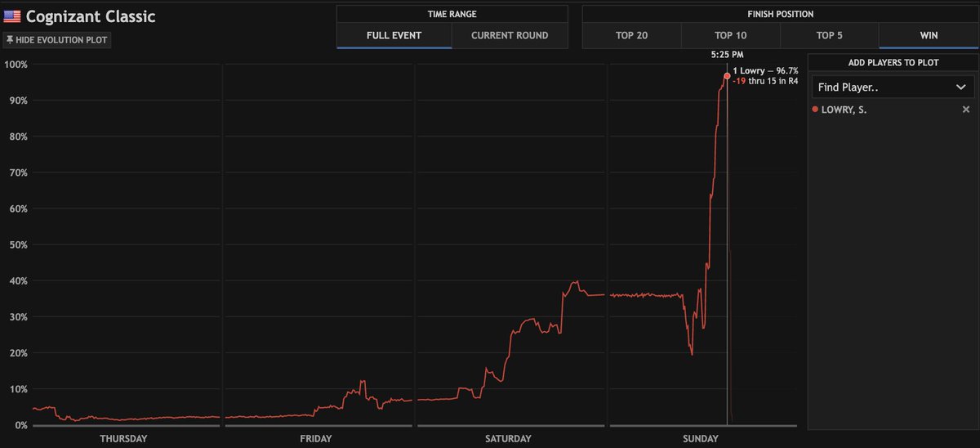Image resolution: width=980 pixels, height=448 pixels.
Task: Click the red data point at 96.7%
Action: (727, 76)
